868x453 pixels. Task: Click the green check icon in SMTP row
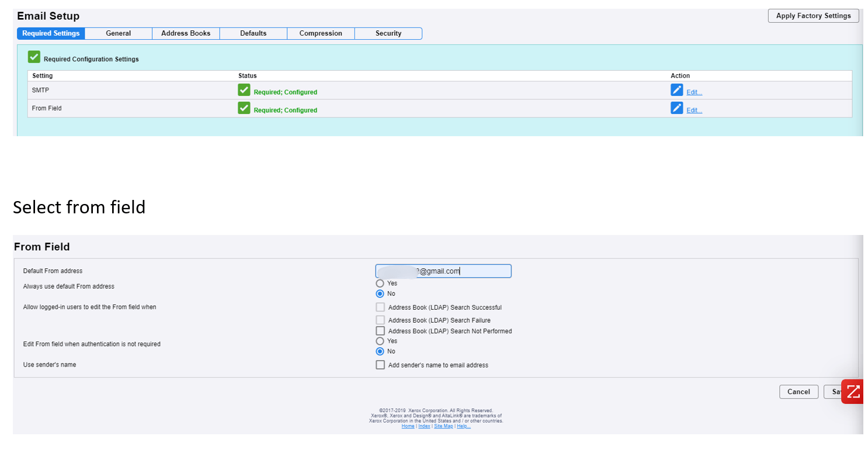click(x=244, y=90)
